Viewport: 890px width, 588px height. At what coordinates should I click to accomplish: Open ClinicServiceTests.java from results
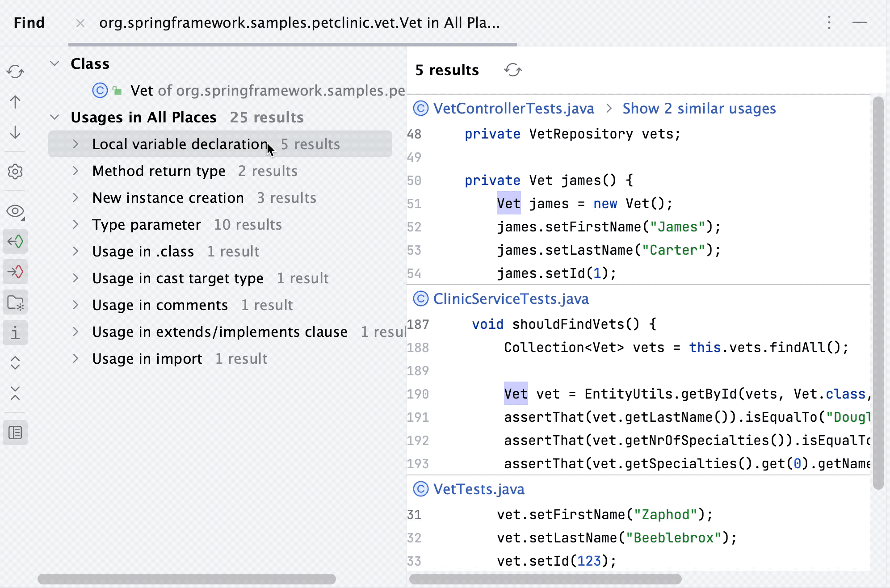[511, 298]
